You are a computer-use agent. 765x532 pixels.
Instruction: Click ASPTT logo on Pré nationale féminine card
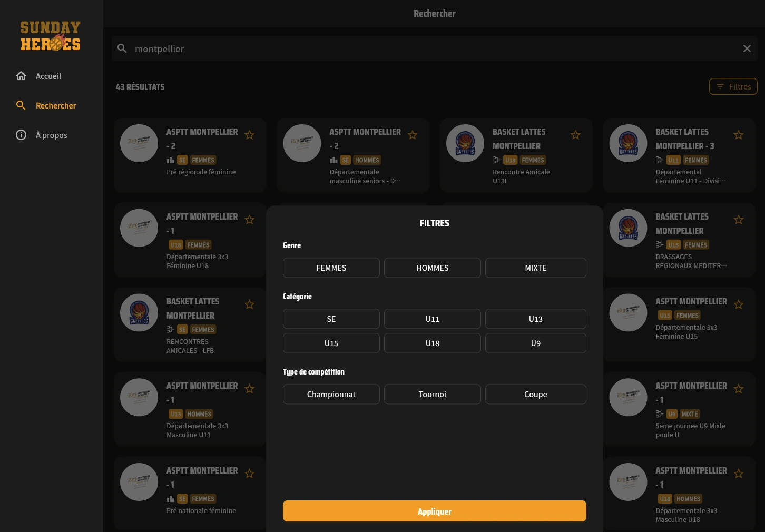click(139, 482)
